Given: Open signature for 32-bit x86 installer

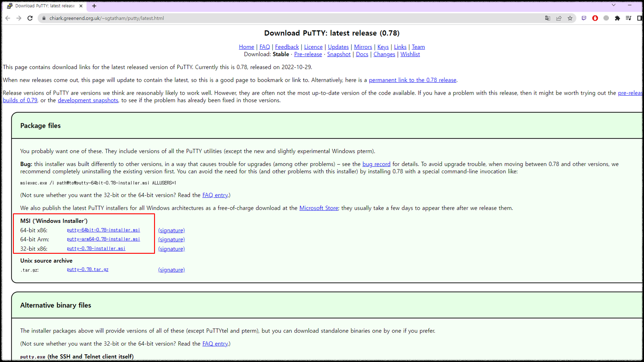Looking at the screenshot, I should pos(171,249).
